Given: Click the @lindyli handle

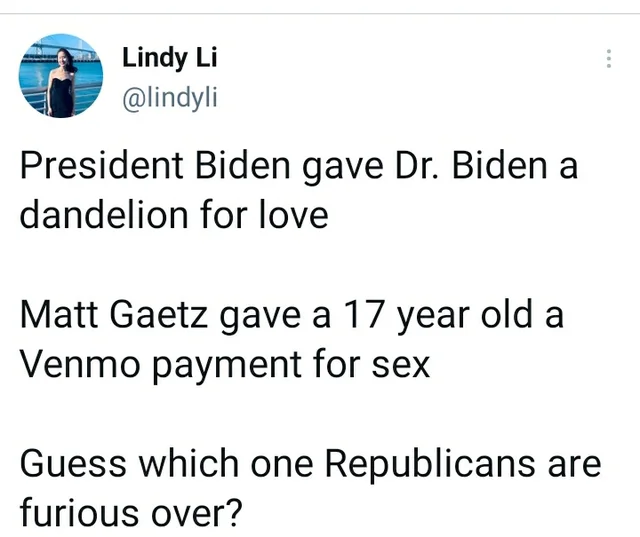Looking at the screenshot, I should point(169,96).
